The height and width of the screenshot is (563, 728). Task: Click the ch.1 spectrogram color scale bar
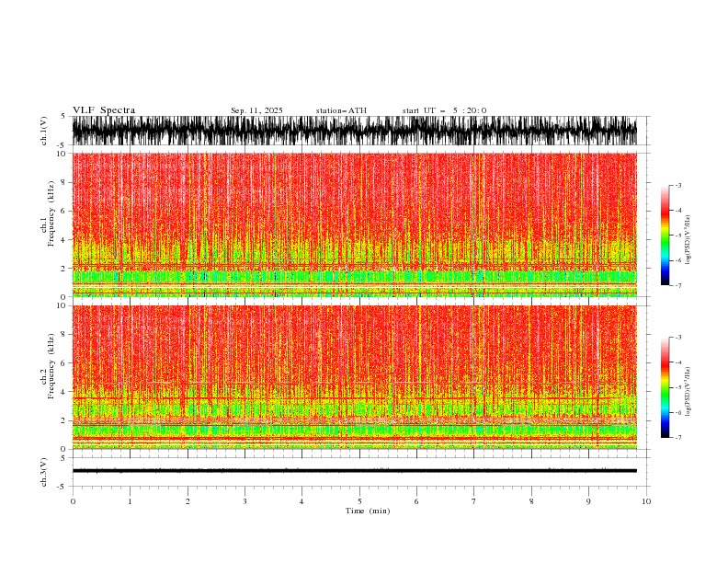[x=665, y=235]
